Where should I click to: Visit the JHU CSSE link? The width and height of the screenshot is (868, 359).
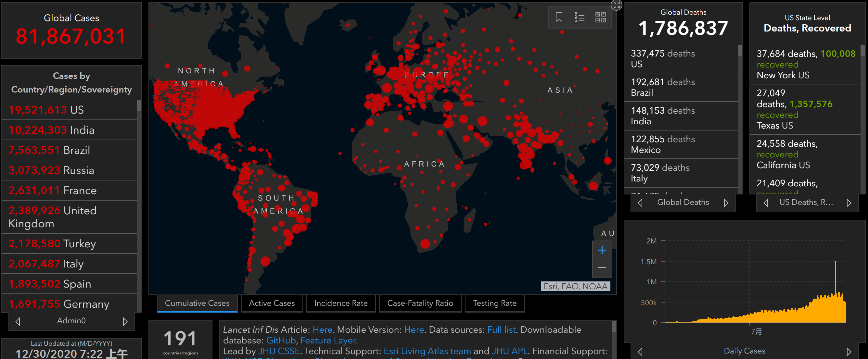click(279, 351)
